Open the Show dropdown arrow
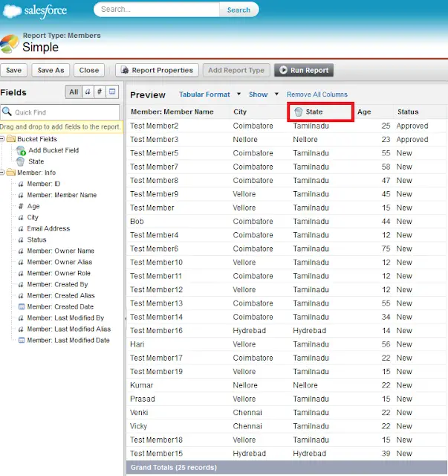 (276, 94)
